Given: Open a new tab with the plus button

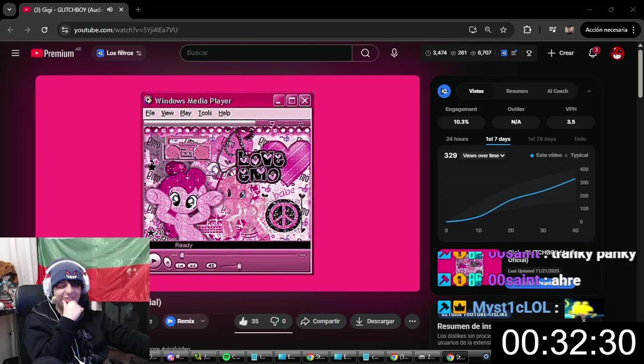Looking at the screenshot, I should pyautogui.click(x=138, y=10).
